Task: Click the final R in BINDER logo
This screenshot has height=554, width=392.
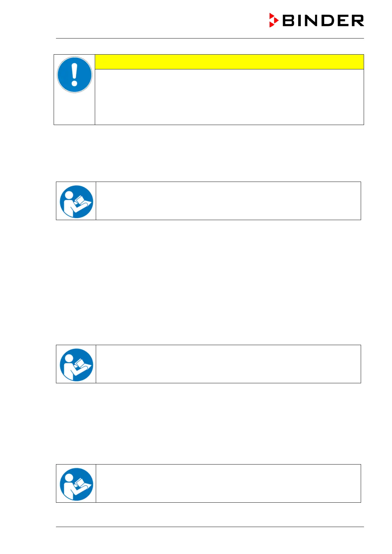Action: (357, 20)
